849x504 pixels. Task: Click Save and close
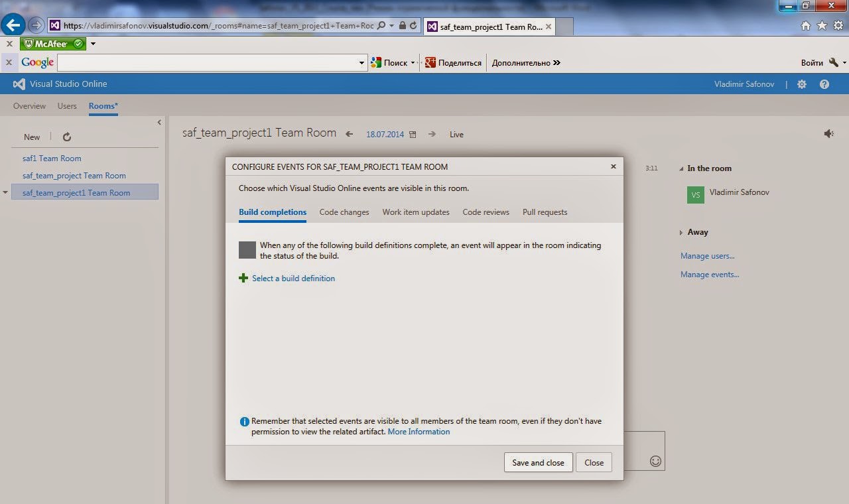(538, 462)
